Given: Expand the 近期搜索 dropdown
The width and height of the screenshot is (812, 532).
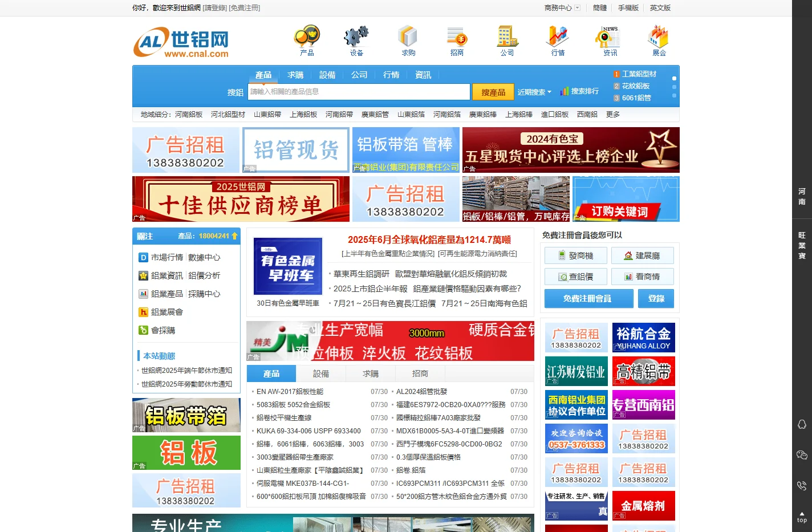Looking at the screenshot, I should click(534, 92).
